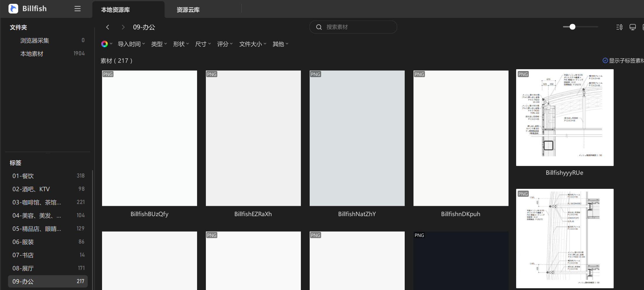Select the 03-咖啡馆、茶馆 tag

click(x=48, y=202)
